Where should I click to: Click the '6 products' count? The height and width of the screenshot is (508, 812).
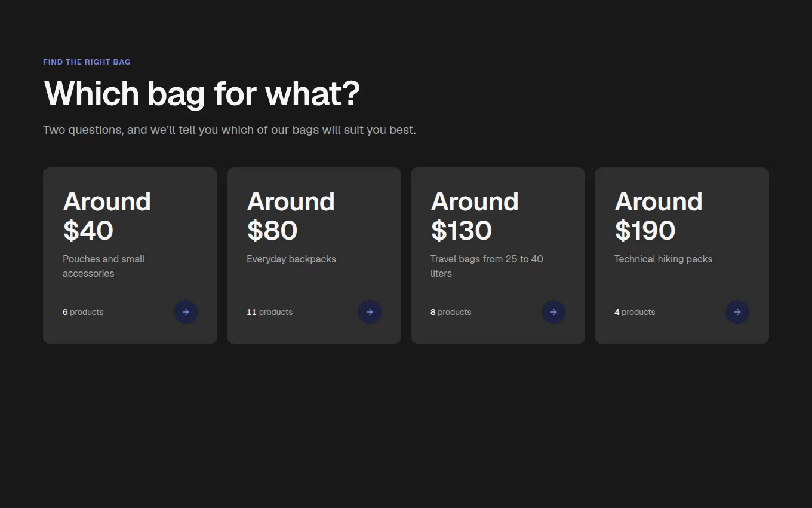point(83,312)
